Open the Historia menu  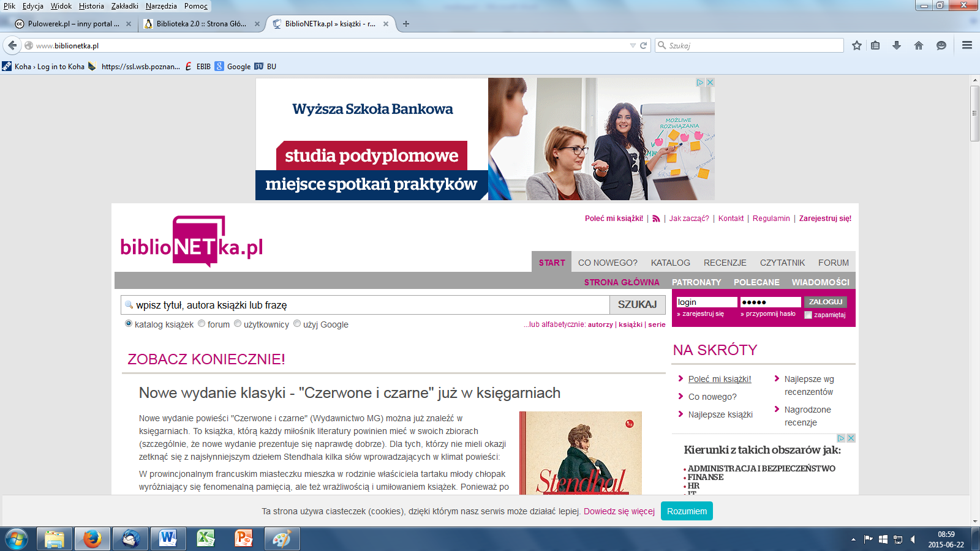pos(91,6)
